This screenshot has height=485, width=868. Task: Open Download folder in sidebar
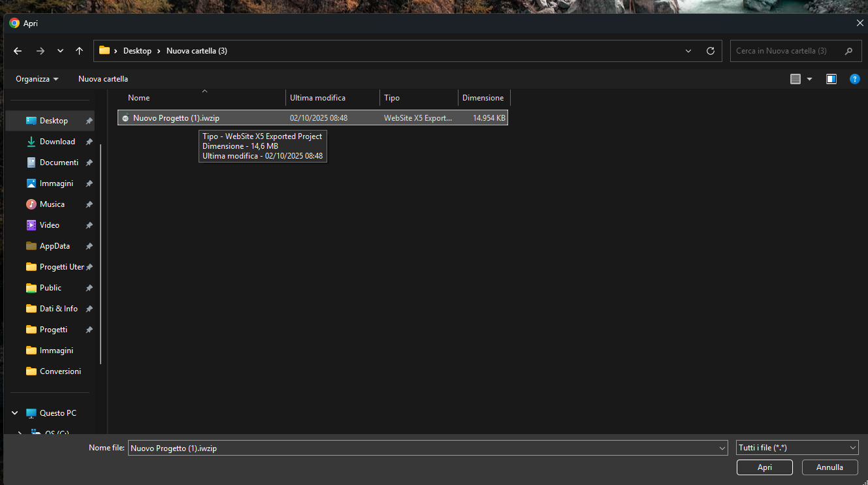tap(57, 142)
